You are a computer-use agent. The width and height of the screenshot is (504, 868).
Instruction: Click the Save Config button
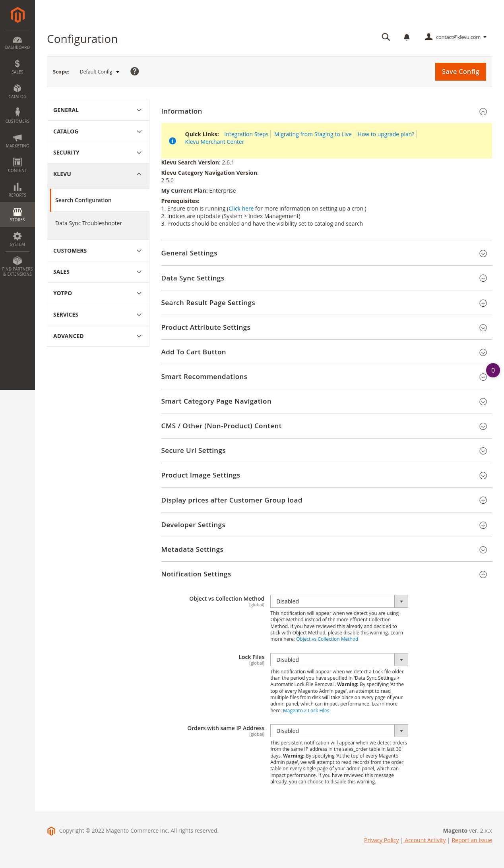(460, 72)
